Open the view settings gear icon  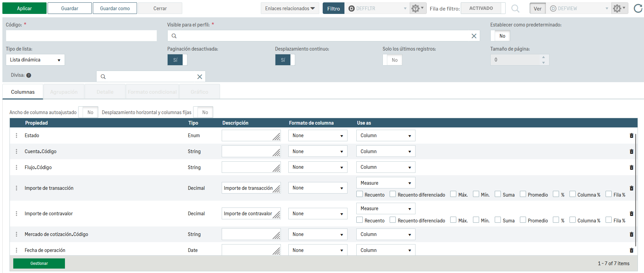point(619,8)
